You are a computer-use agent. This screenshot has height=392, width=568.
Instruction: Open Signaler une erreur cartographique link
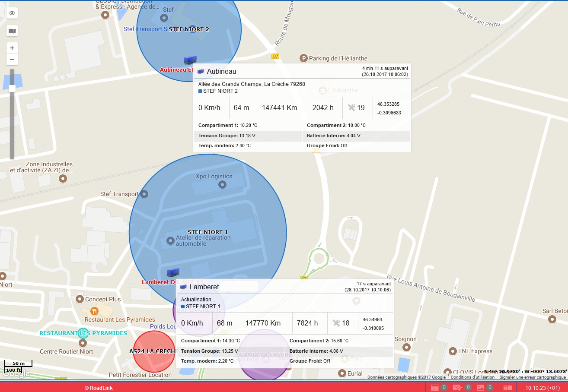[x=533, y=377]
